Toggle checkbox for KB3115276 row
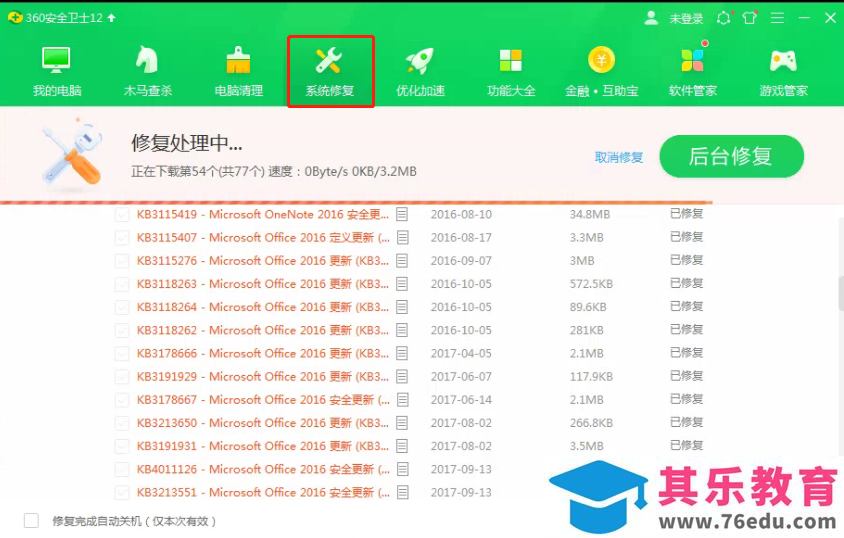 click(x=122, y=260)
